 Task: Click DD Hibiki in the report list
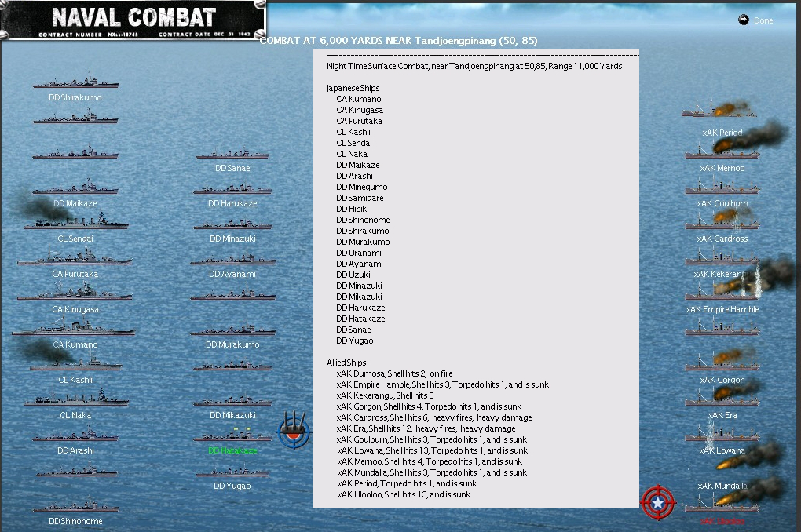click(x=353, y=209)
